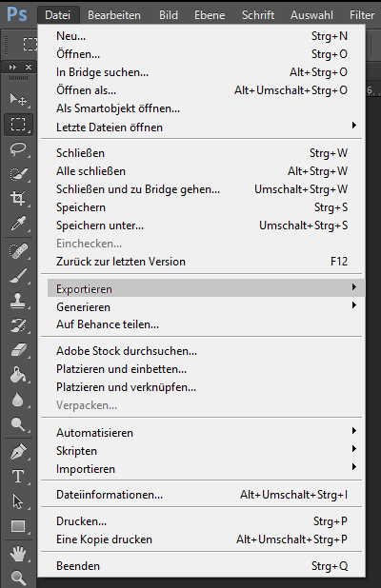381x588 pixels.
Task: Select the Horizontal Type tool
Action: click(18, 477)
